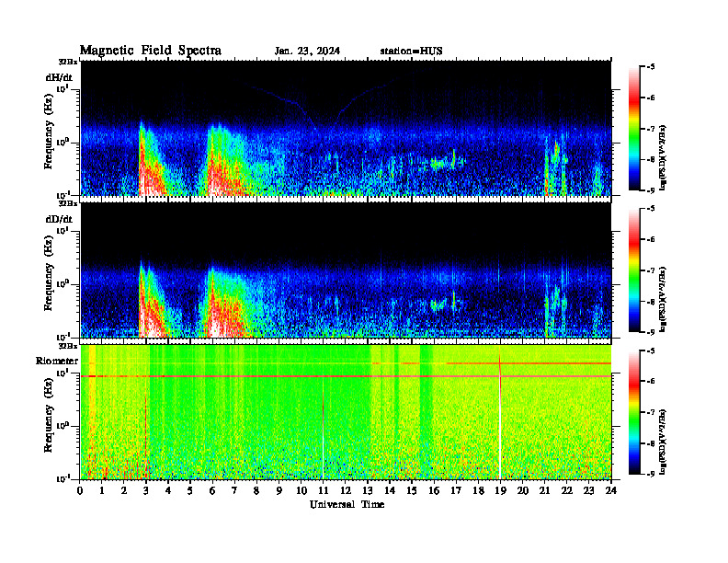Click the '-6' value on Riometer color scale
The image size is (728, 563).
pos(651,382)
